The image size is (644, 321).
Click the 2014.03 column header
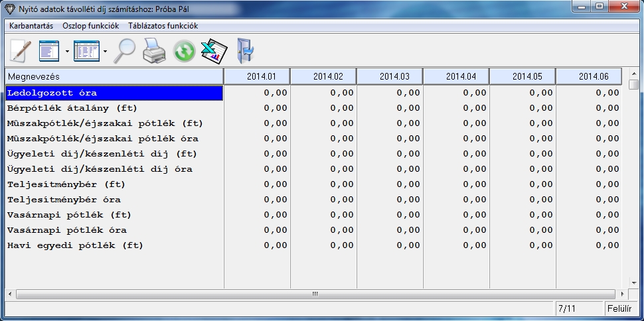coord(389,76)
